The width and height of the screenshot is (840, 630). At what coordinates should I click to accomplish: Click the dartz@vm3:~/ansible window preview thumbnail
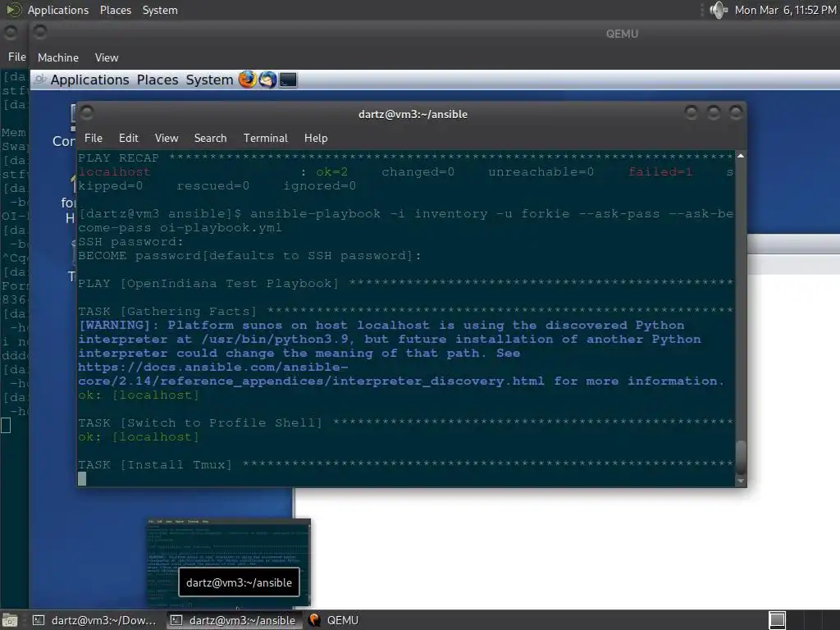coord(229,562)
